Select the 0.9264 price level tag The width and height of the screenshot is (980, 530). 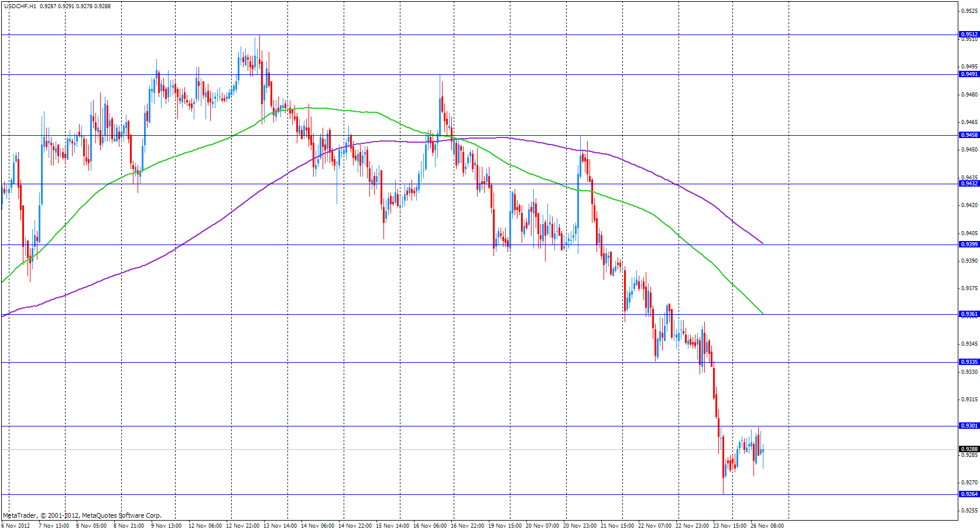pyautogui.click(x=969, y=494)
